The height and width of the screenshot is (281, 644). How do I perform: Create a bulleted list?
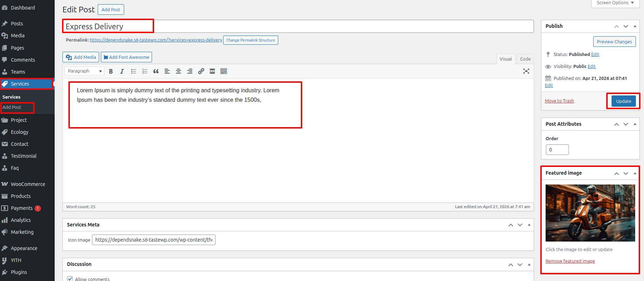click(x=133, y=71)
